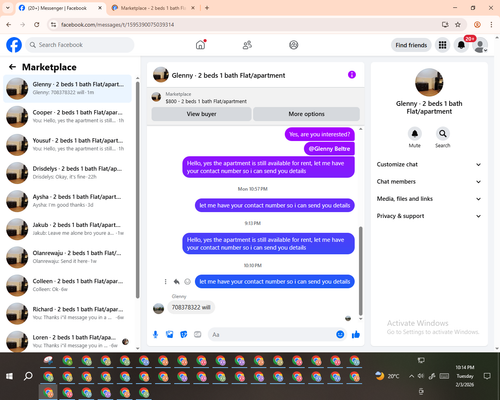
Task: Click the message '708378322 will'
Action: pos(191,307)
